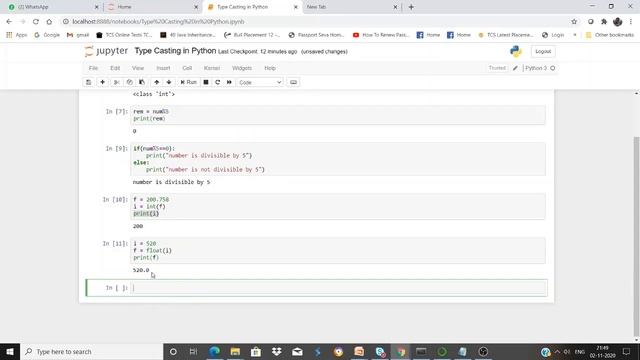Click the Logout button

[x=543, y=51]
